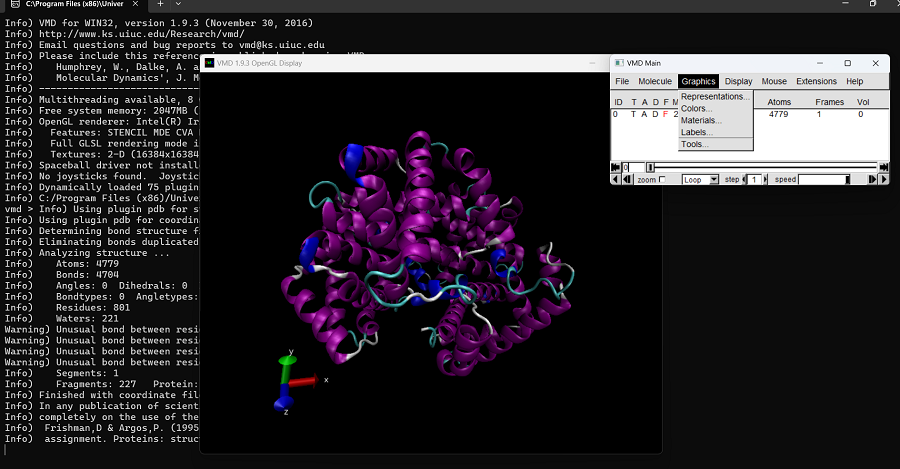Image resolution: width=900 pixels, height=469 pixels.
Task: Toggle the Fixed (F) flag of molecule 0
Action: [665, 114]
